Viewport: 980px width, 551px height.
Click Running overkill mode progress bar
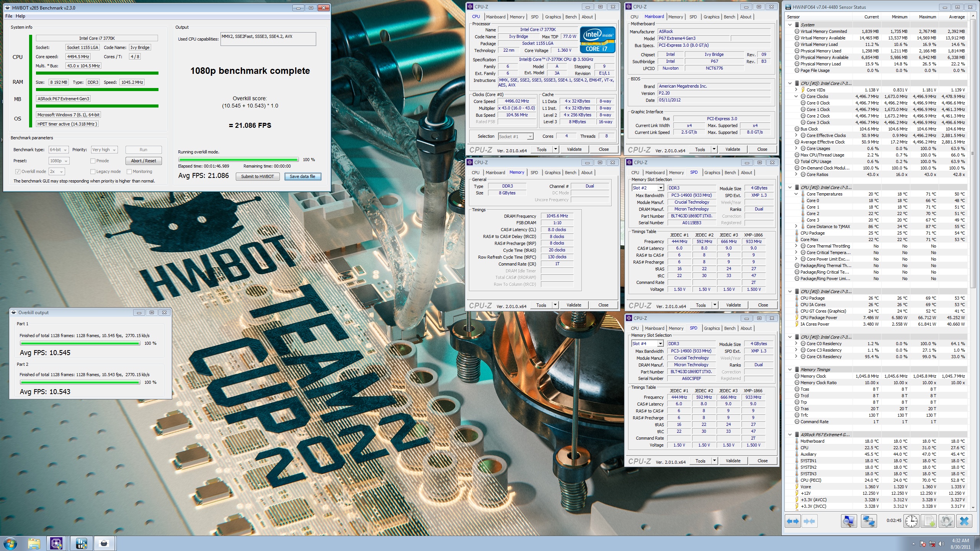click(x=238, y=160)
